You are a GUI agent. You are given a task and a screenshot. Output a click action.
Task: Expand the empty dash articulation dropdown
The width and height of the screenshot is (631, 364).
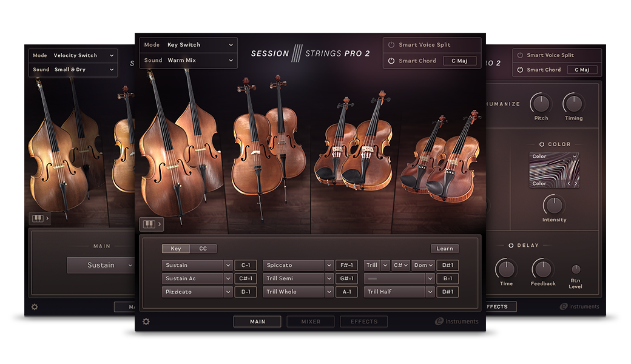tap(430, 278)
